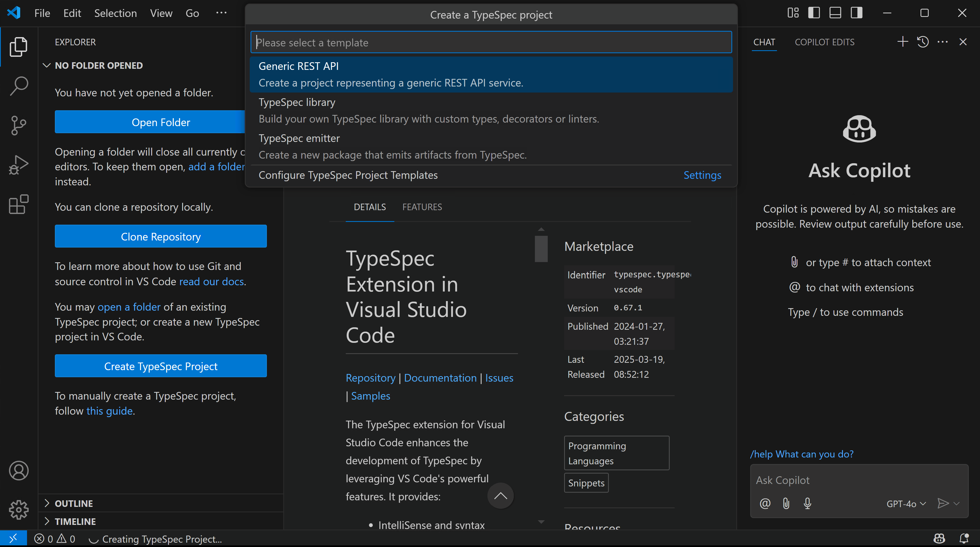
Task: Open Settings for TypeSpec project templates
Action: [702, 175]
